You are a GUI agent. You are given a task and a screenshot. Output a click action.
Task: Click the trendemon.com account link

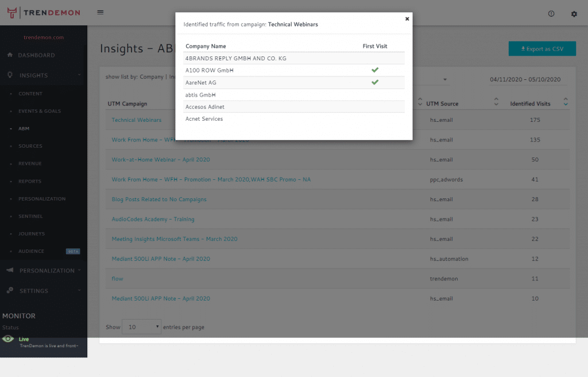pos(44,37)
